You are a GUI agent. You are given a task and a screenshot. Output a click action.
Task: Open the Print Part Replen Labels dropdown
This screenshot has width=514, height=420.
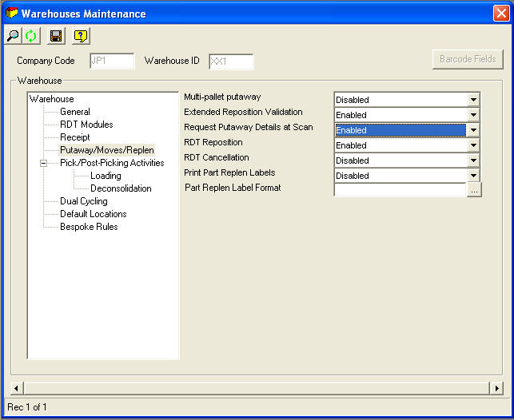tap(473, 176)
